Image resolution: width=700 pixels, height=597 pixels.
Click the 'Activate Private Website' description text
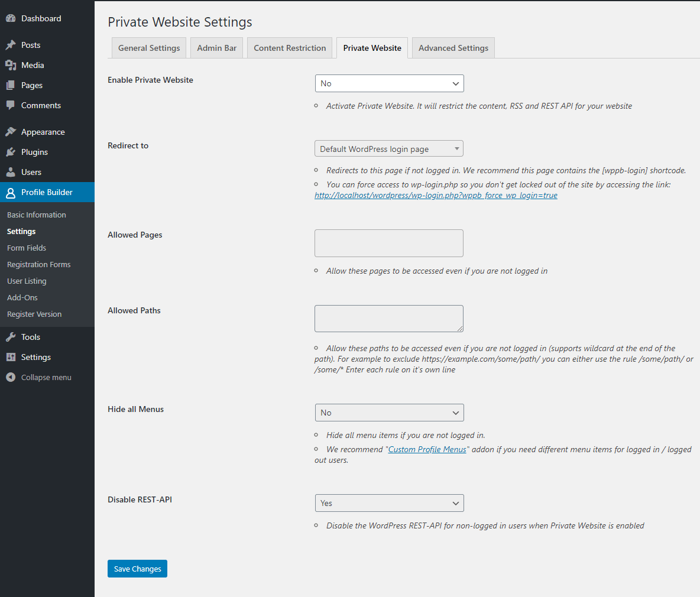pos(479,106)
